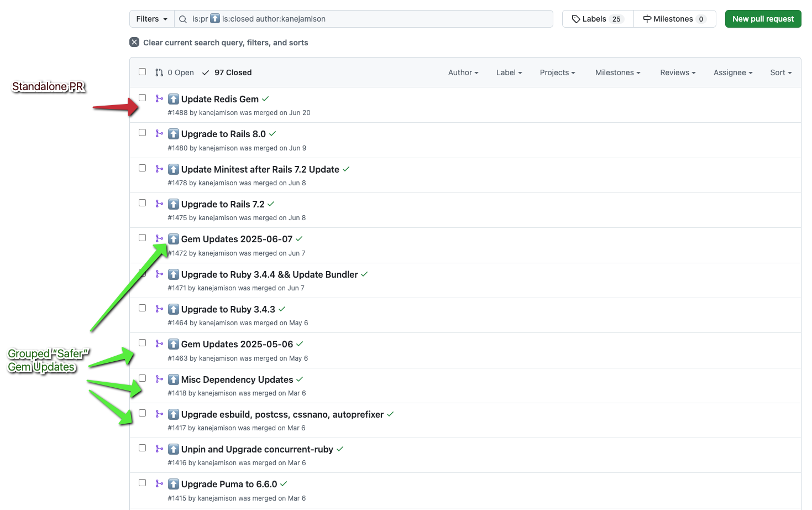Image resolution: width=812 pixels, height=510 pixels.
Task: Click the green check next to Upgrade to Ruby 3.4.3
Action: point(282,309)
